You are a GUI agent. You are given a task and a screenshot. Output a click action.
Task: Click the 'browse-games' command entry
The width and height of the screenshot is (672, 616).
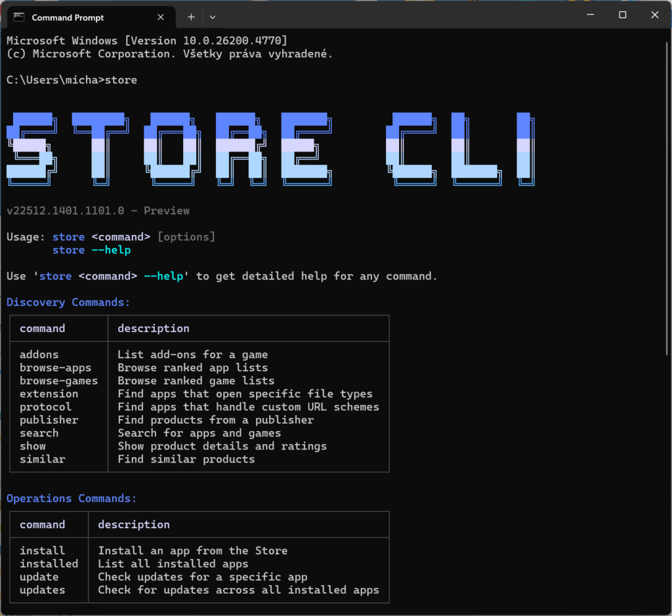58,380
